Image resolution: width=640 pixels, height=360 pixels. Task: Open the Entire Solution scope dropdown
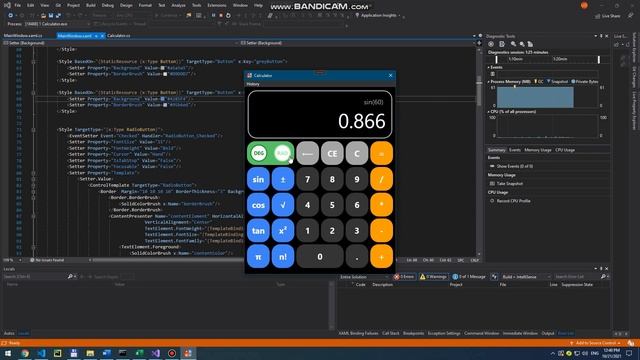363,277
